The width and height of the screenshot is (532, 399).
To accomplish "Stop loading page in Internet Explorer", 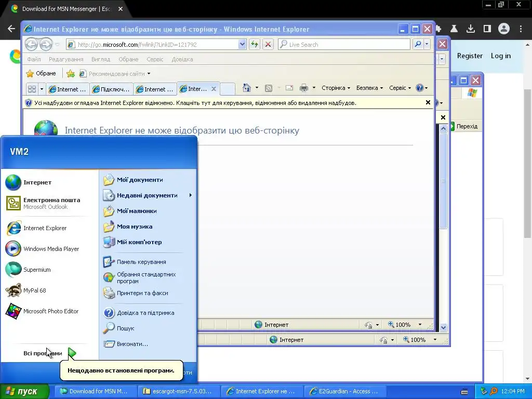I will pyautogui.click(x=268, y=45).
